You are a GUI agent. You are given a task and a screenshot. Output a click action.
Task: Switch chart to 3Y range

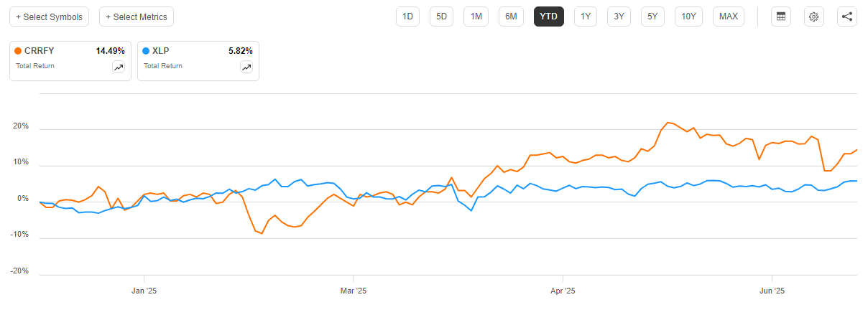pos(619,17)
